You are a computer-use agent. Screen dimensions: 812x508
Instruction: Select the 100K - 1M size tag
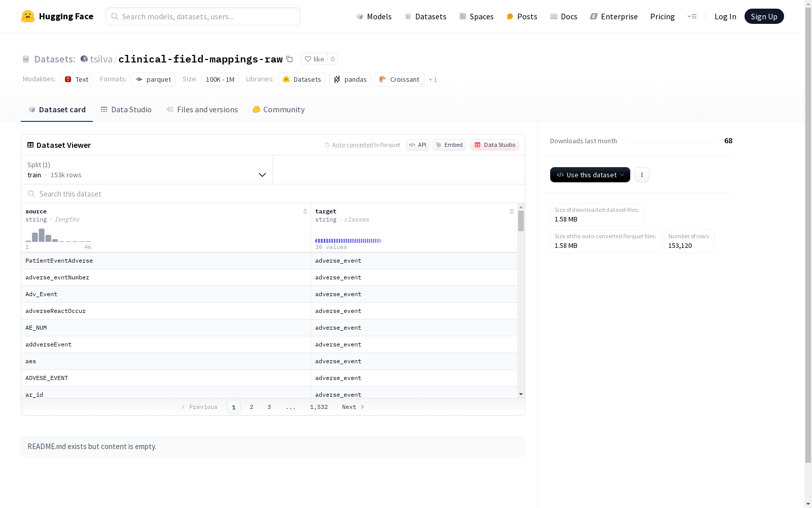pos(220,79)
